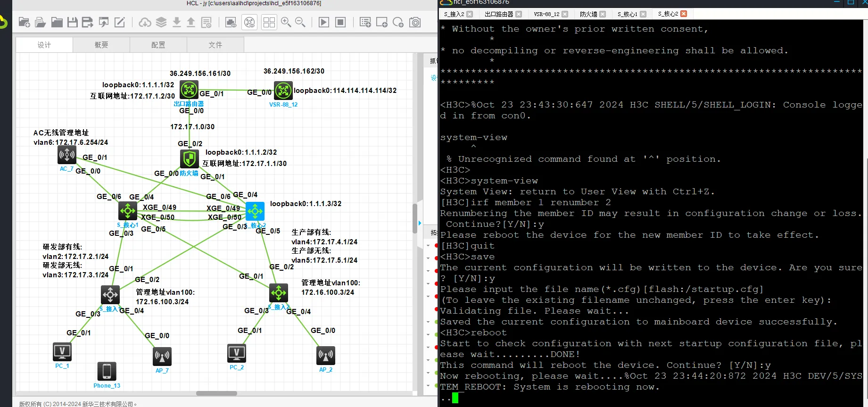Image resolution: width=868 pixels, height=407 pixels.
Task: Select the S_接入2 access switch icon
Action: 279,293
